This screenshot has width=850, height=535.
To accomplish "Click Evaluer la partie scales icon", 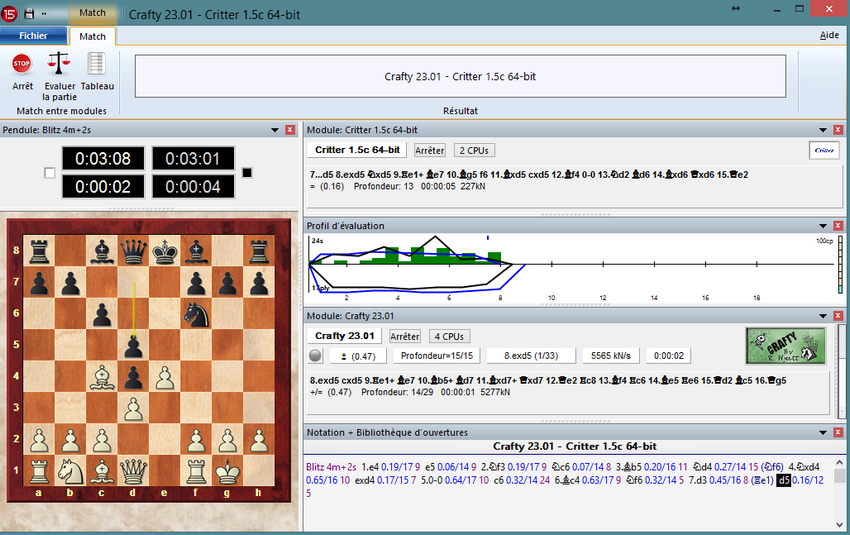I will point(59,63).
